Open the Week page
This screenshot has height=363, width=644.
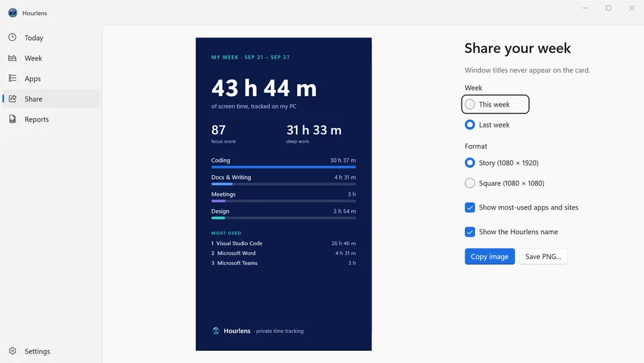coord(51,58)
